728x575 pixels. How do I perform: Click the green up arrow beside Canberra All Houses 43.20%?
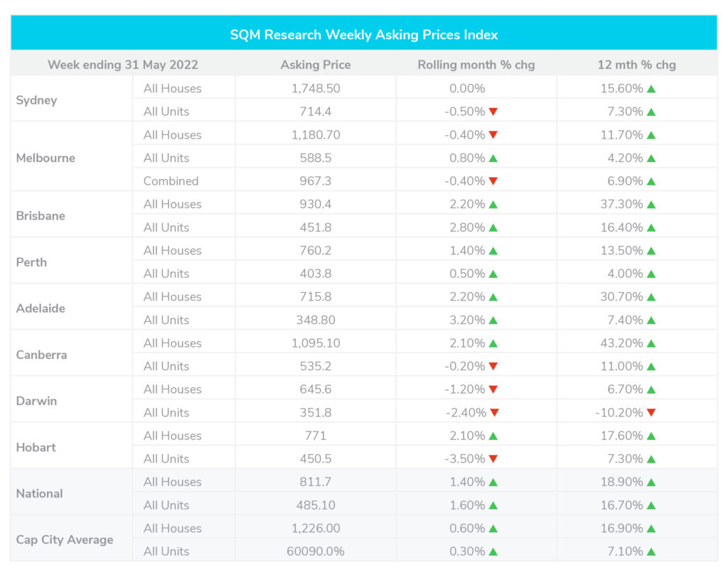coord(651,343)
